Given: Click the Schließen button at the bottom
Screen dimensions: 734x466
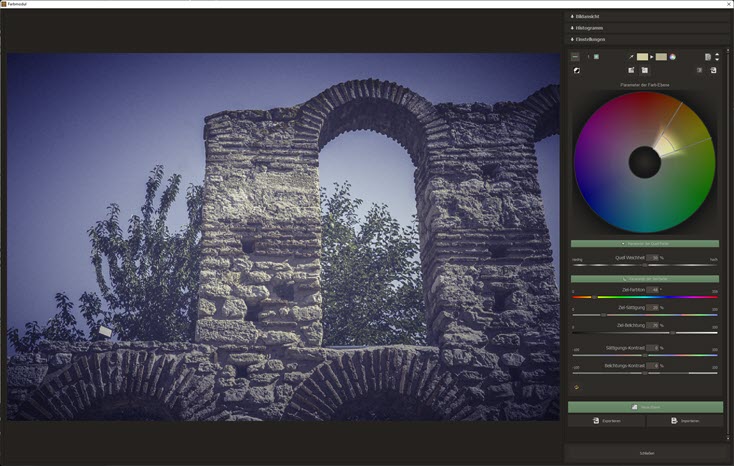Looking at the screenshot, I should coord(646,453).
